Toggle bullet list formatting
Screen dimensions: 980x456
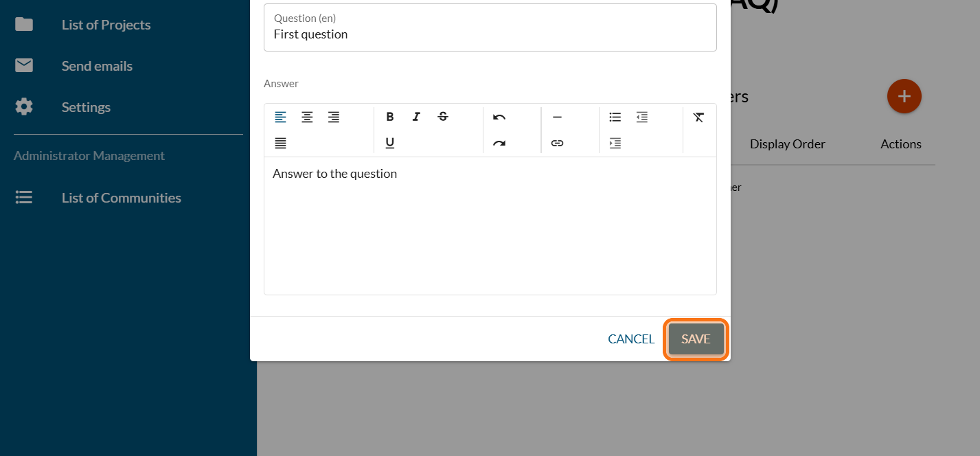point(615,117)
